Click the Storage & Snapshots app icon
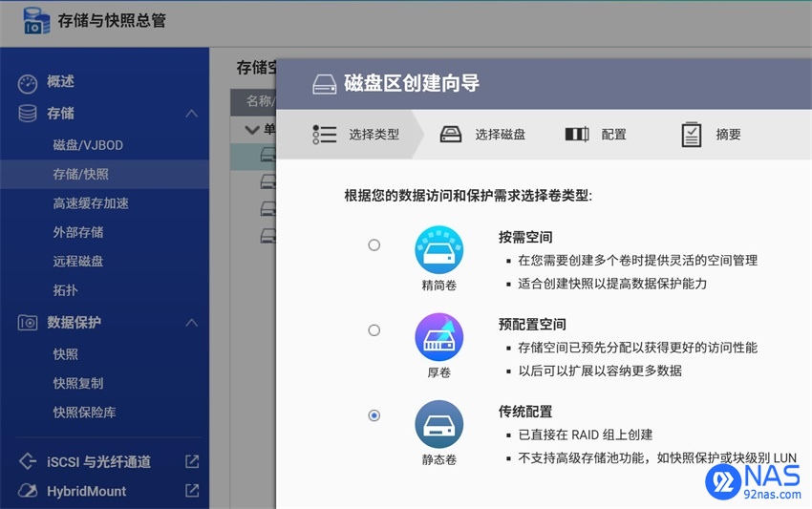Image resolution: width=812 pixels, height=509 pixels. 36,21
